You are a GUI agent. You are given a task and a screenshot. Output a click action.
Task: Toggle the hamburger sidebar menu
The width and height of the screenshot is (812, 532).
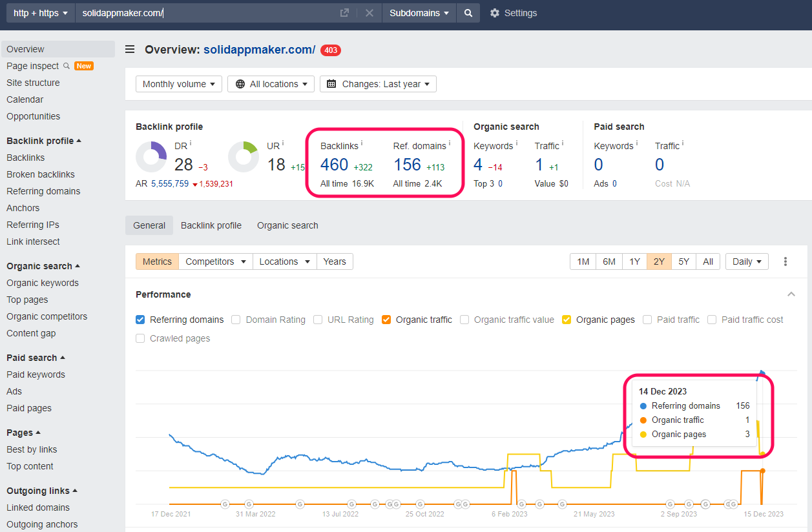[x=130, y=50]
